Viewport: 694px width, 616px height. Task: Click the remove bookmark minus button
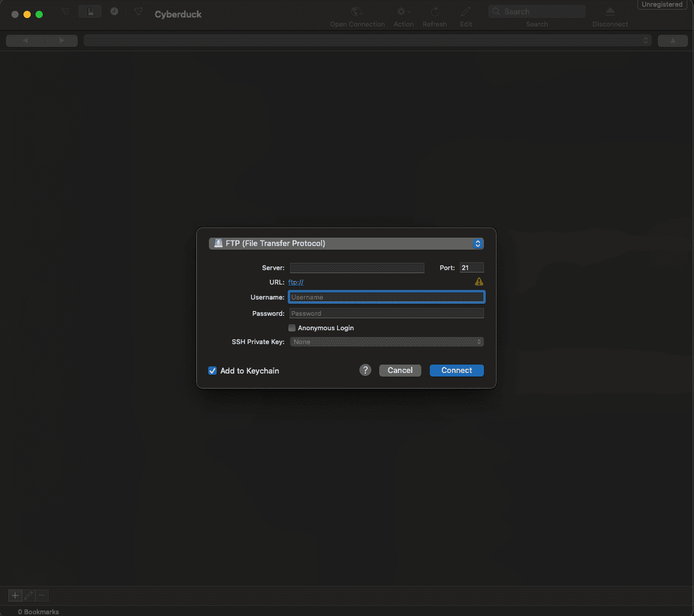(42, 596)
